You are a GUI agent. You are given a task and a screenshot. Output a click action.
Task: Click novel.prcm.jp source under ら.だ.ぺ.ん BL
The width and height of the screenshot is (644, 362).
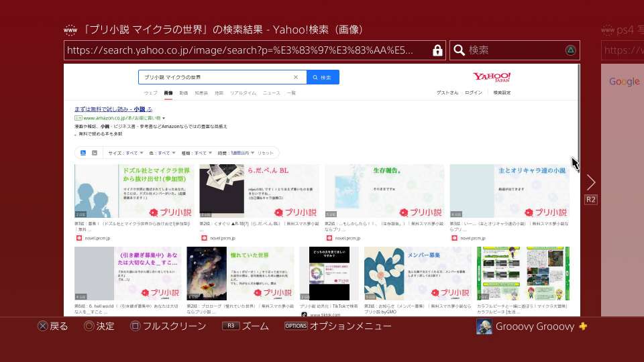[x=223, y=238]
